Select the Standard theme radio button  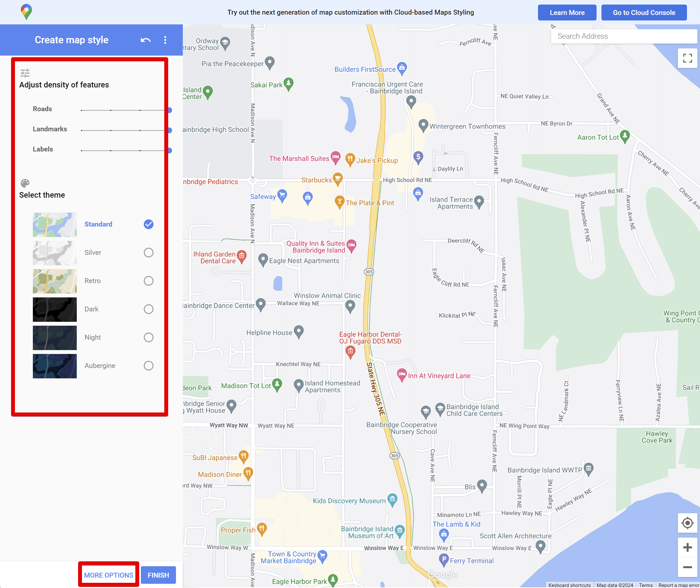(x=149, y=224)
